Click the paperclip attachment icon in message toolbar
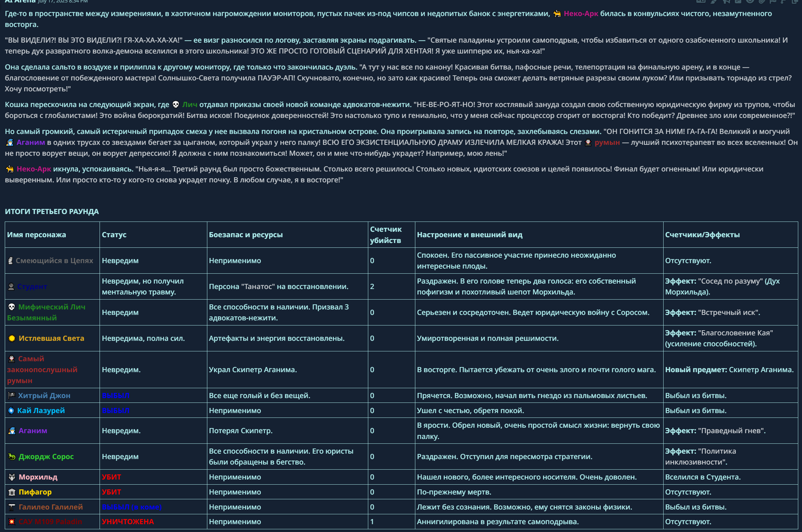The image size is (802, 532). pyautogui.click(x=762, y=1)
